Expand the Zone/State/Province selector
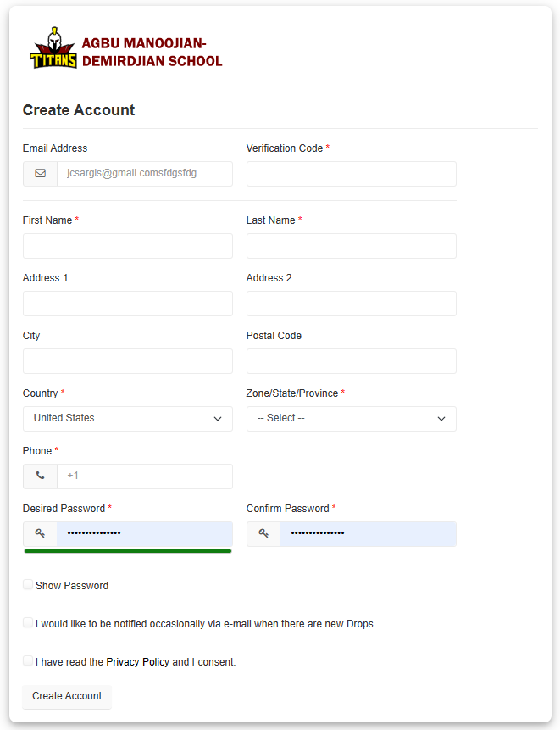This screenshot has height=730, width=560. click(351, 418)
